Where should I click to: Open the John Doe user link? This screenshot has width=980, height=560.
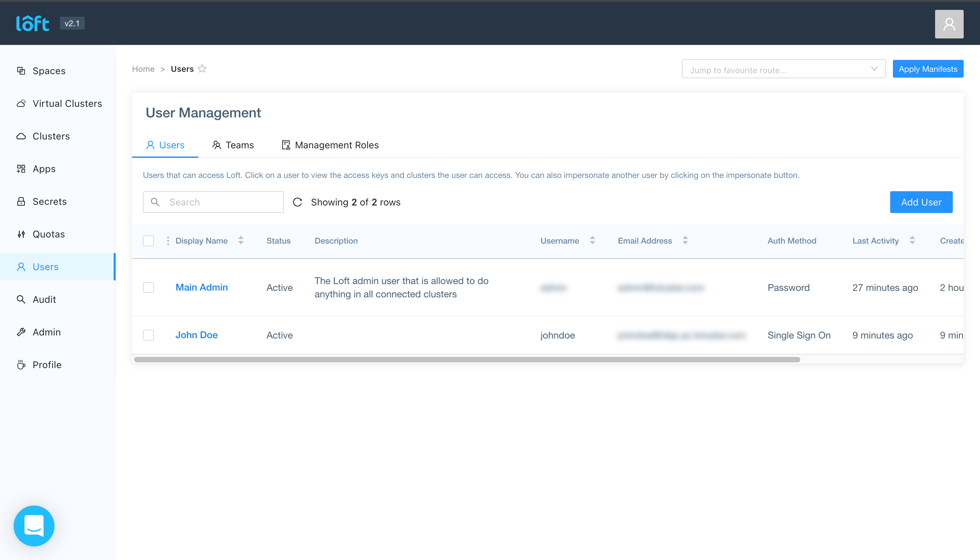[x=197, y=335]
